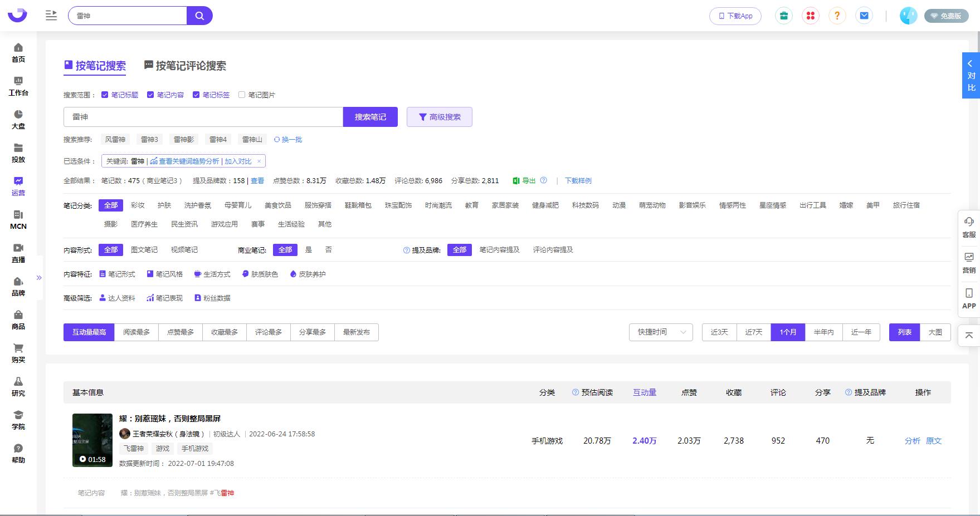
Task: Click the back-to-top arrow icon
Action: click(969, 336)
